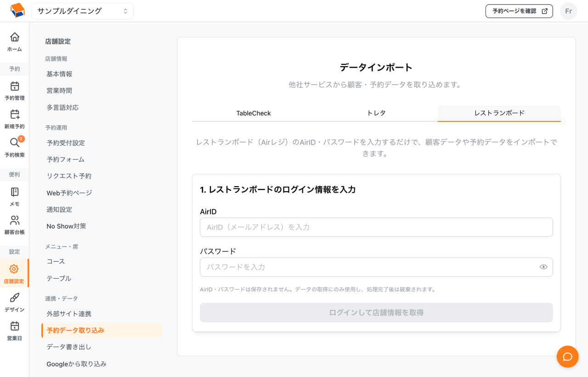
Task: Switch to the トレタ tab
Action: coord(376,113)
